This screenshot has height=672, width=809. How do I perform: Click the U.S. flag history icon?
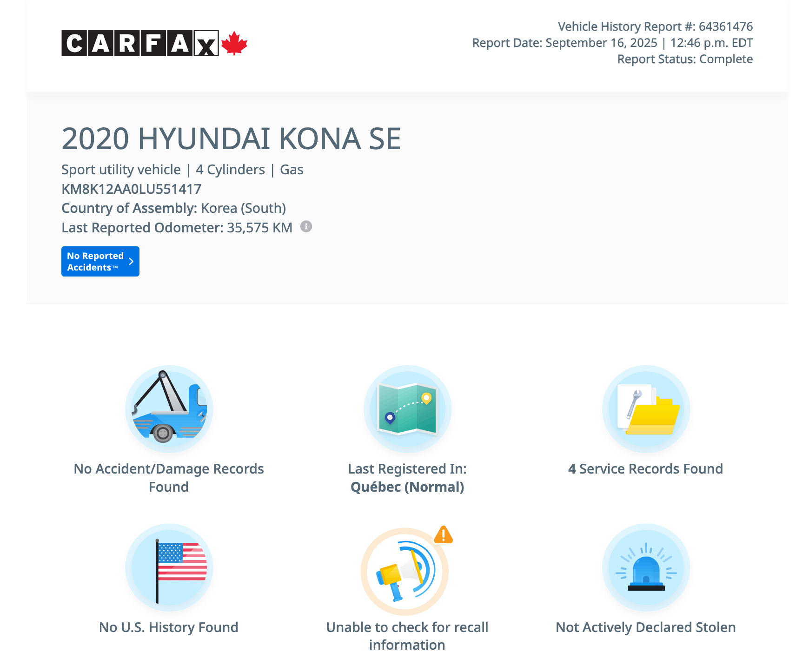(x=169, y=568)
